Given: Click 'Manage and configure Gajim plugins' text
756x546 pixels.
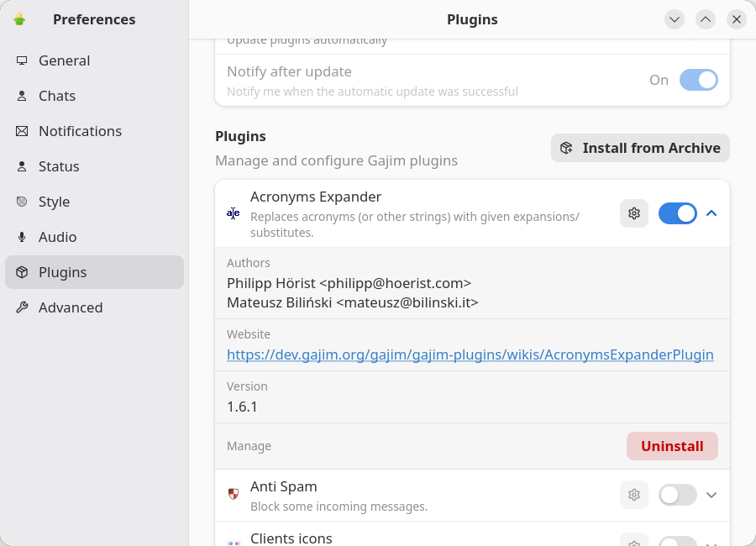Looking at the screenshot, I should pos(337,160).
